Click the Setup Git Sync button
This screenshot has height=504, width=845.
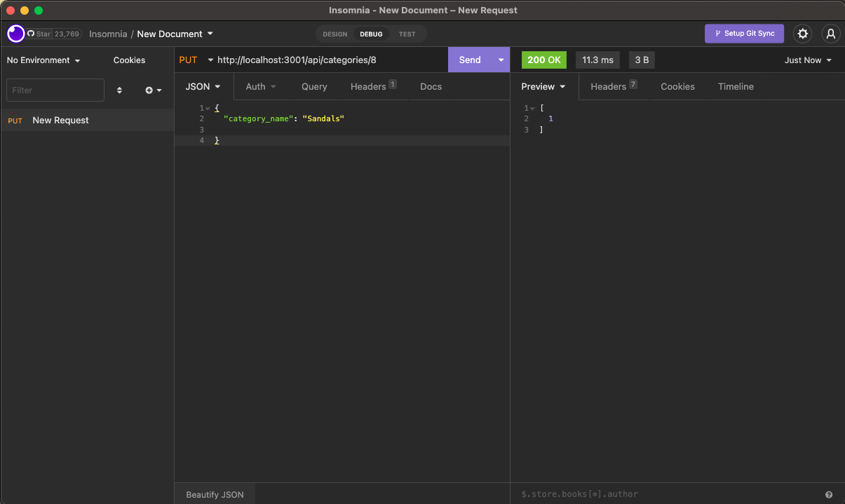[x=744, y=34]
